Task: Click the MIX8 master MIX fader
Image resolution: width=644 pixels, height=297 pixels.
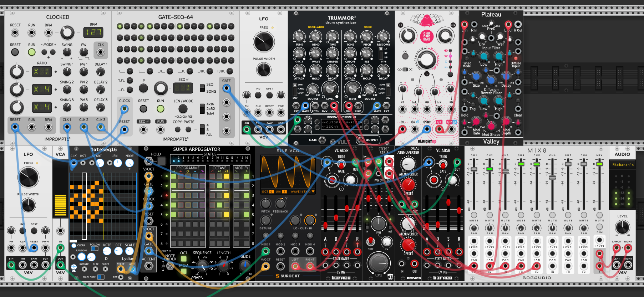Action: pos(599,164)
